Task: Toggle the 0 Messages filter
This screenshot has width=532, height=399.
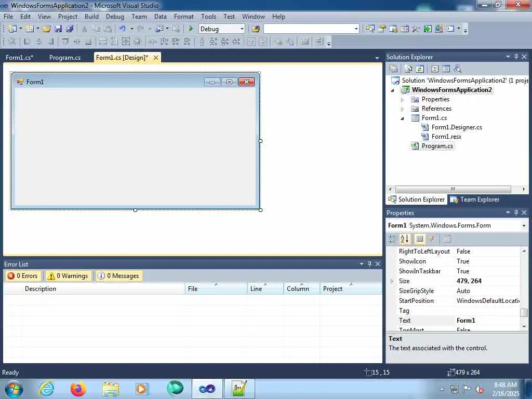Action: pyautogui.click(x=119, y=276)
